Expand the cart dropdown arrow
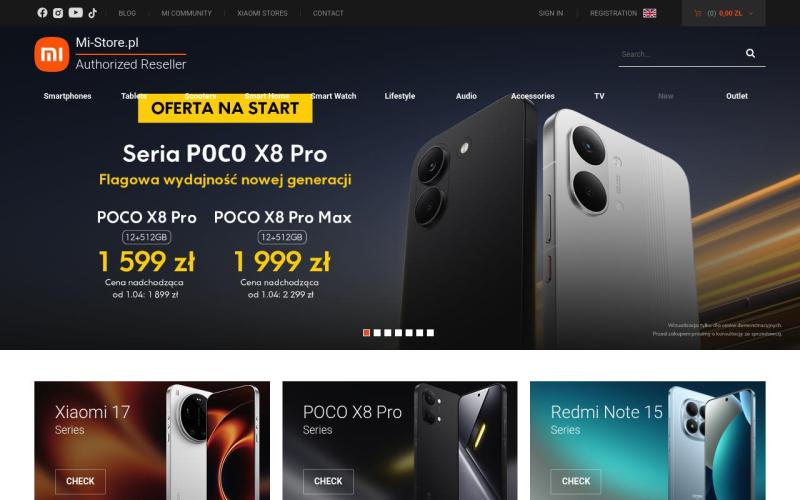 click(x=751, y=14)
